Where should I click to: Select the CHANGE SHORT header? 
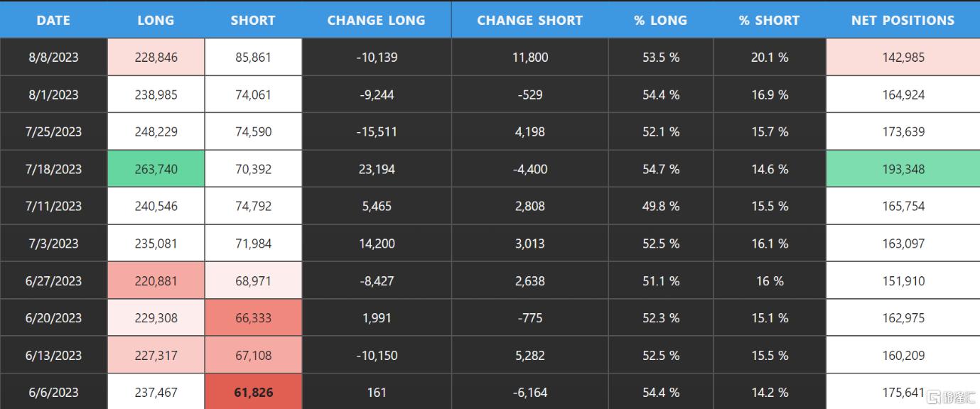[529, 20]
